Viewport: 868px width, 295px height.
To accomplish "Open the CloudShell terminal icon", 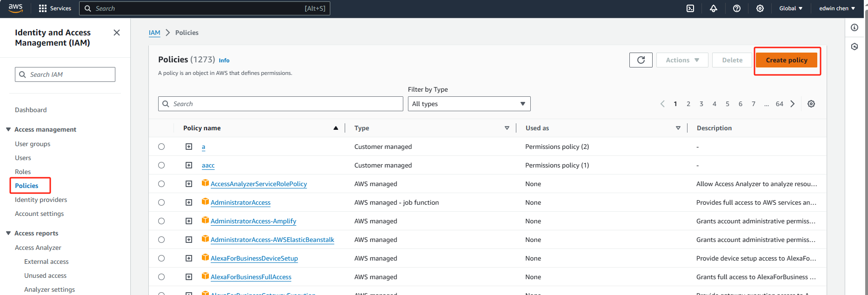I will [x=690, y=8].
